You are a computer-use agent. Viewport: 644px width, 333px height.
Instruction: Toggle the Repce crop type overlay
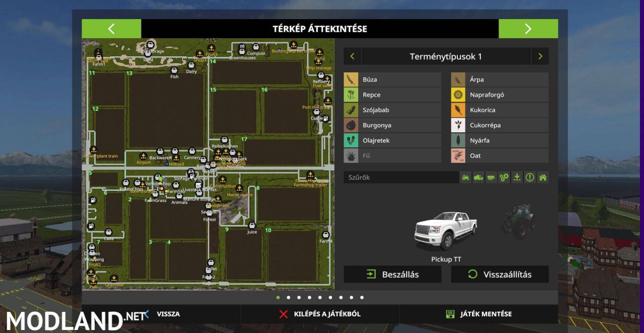pyautogui.click(x=392, y=95)
